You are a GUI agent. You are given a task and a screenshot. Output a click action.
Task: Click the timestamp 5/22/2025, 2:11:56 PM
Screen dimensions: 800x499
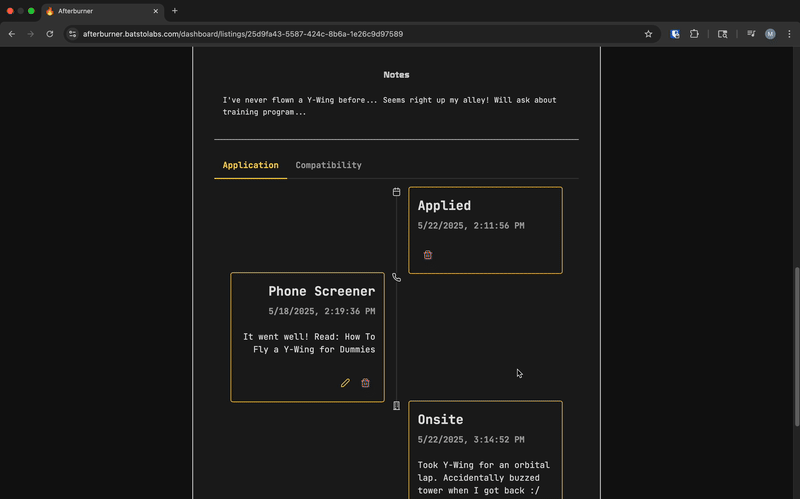click(x=471, y=226)
